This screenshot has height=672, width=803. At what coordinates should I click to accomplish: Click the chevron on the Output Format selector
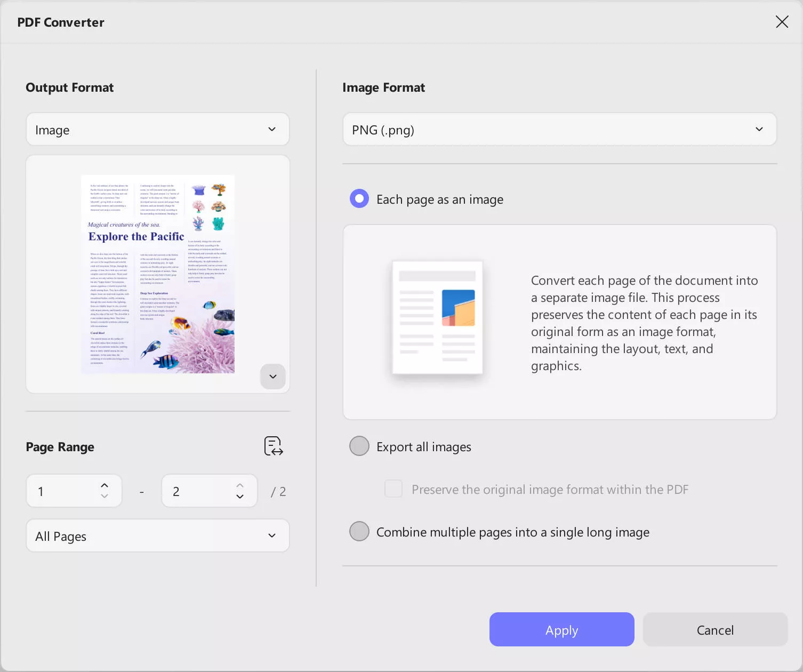pos(272,129)
